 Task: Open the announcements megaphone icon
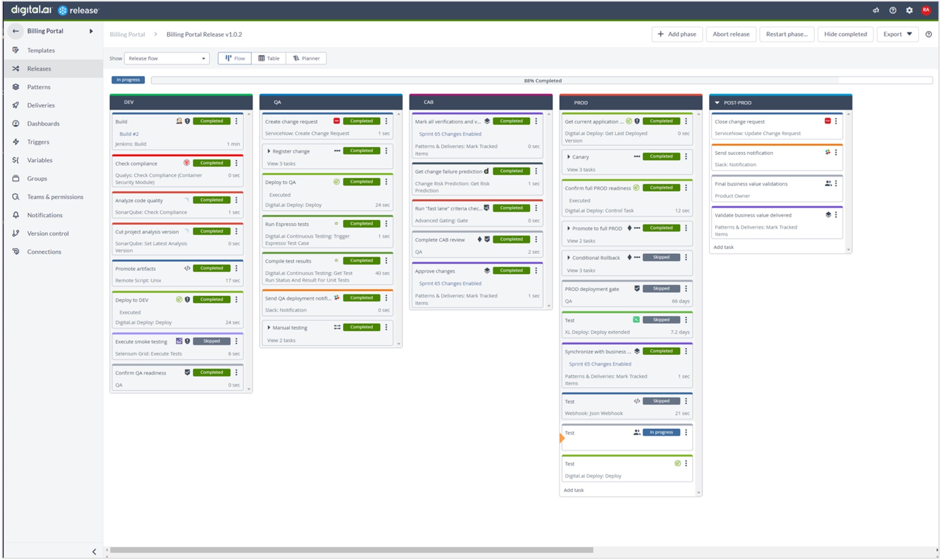click(876, 10)
